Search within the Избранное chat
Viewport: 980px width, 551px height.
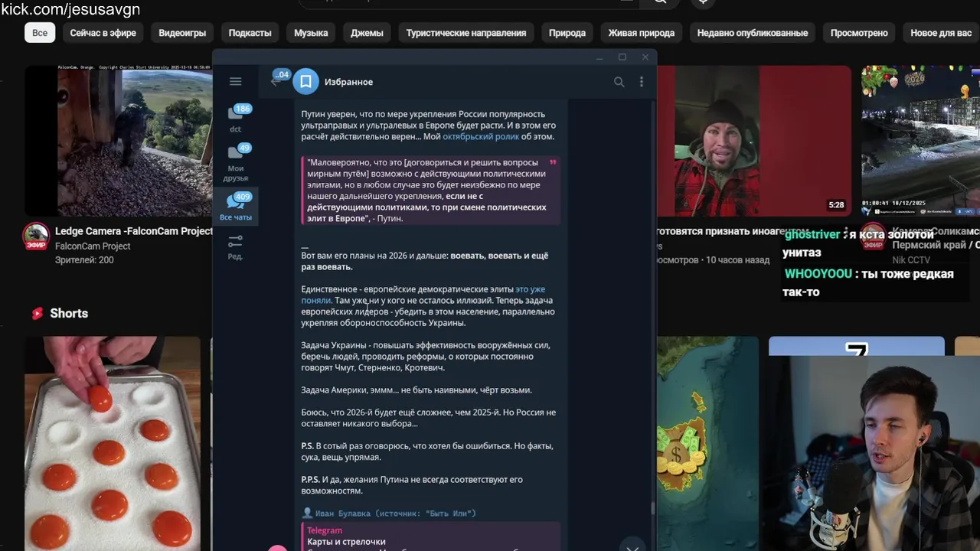(x=619, y=82)
